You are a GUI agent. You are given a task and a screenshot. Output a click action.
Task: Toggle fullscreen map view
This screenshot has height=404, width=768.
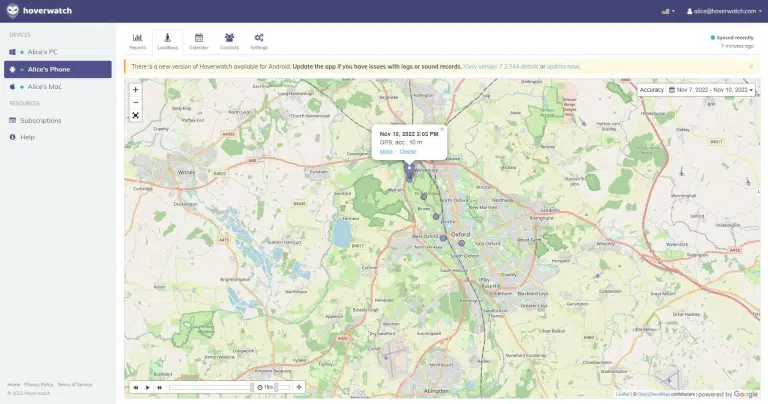click(x=136, y=115)
